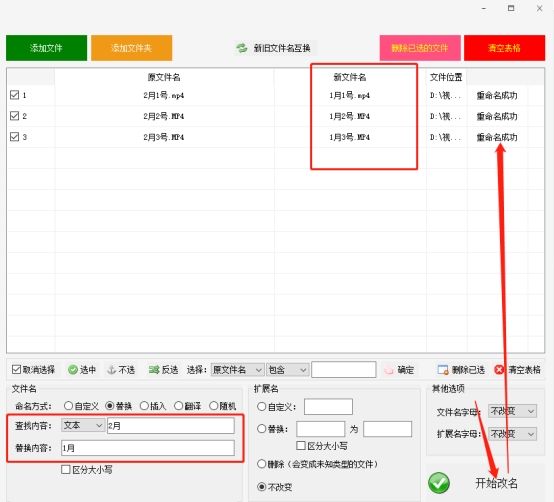Viewport: 554px width, 502px height.
Task: Click the extension replace source field
Action: (320, 429)
